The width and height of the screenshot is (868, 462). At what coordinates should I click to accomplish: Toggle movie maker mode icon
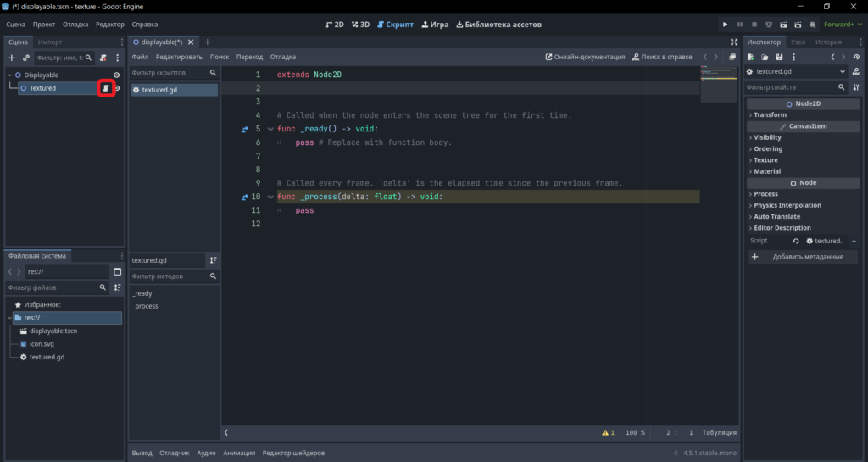coord(812,25)
